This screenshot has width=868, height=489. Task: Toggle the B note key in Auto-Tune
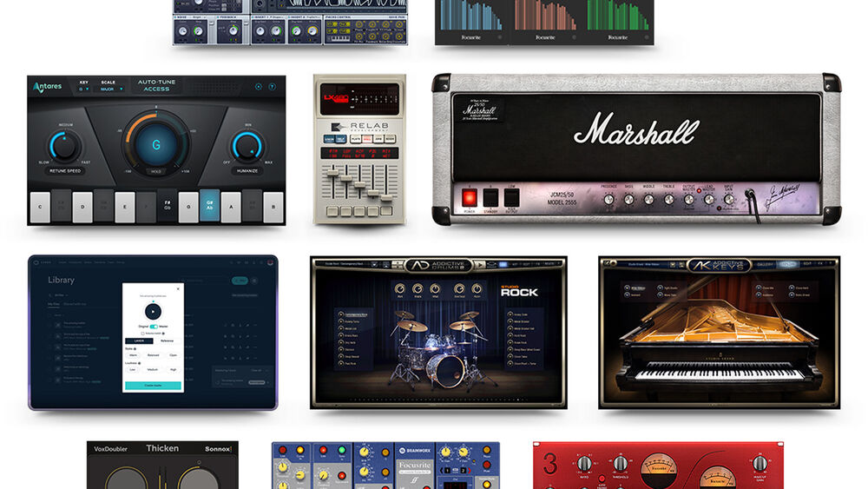coord(273,207)
